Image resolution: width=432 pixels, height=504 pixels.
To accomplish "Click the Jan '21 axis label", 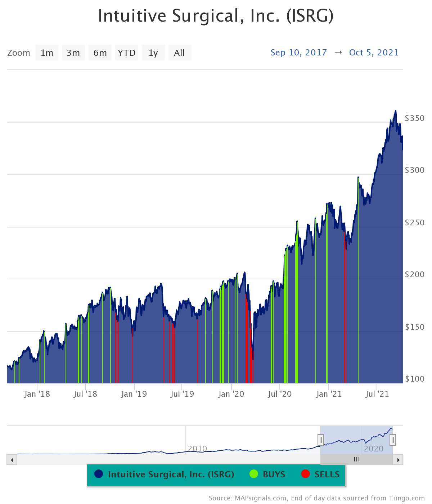I will pyautogui.click(x=329, y=394).
